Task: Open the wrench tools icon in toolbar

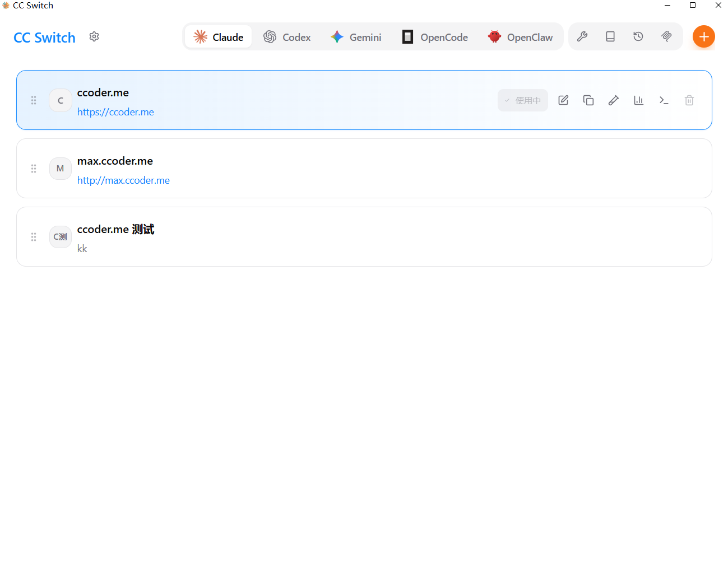Action: tap(582, 37)
